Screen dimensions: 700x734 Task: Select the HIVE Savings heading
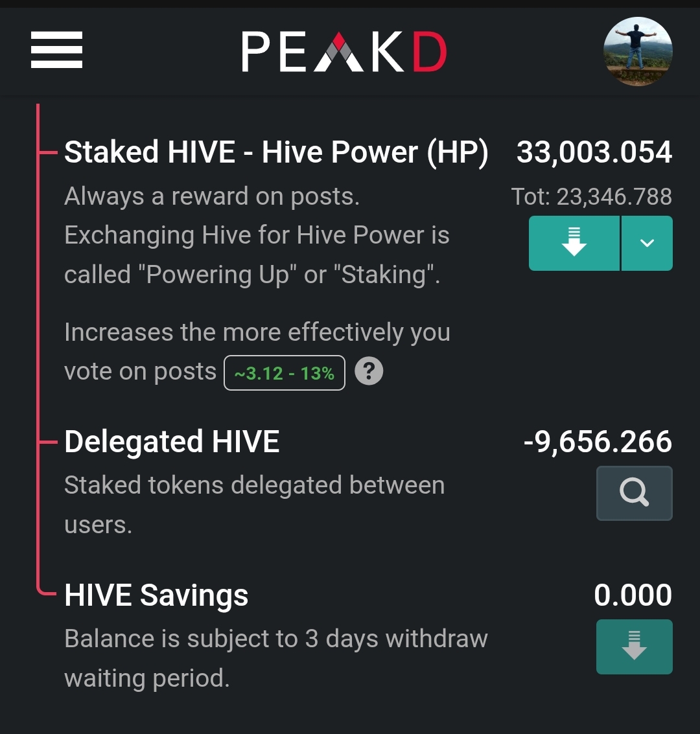[156, 595]
